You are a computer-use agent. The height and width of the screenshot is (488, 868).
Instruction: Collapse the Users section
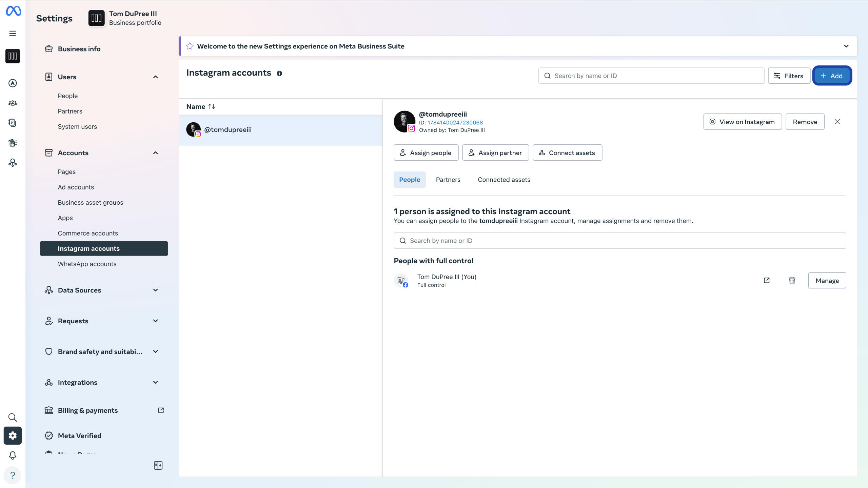pos(155,77)
